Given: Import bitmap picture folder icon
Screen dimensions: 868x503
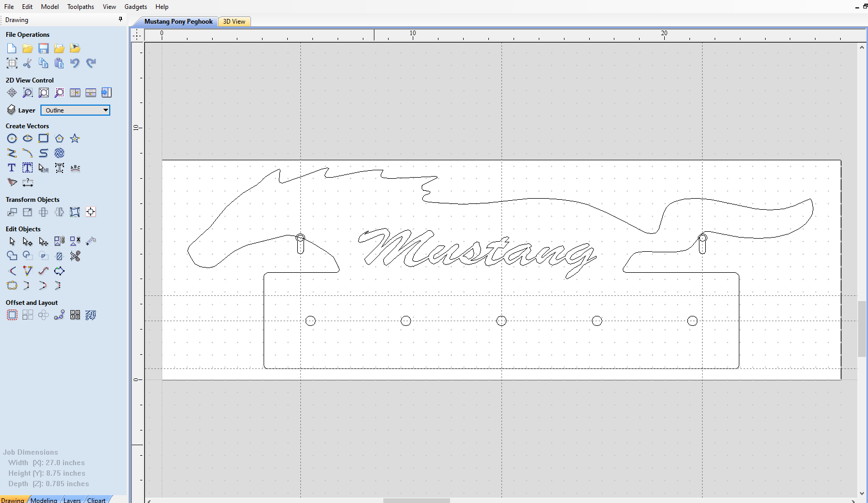Looking at the screenshot, I should (75, 48).
